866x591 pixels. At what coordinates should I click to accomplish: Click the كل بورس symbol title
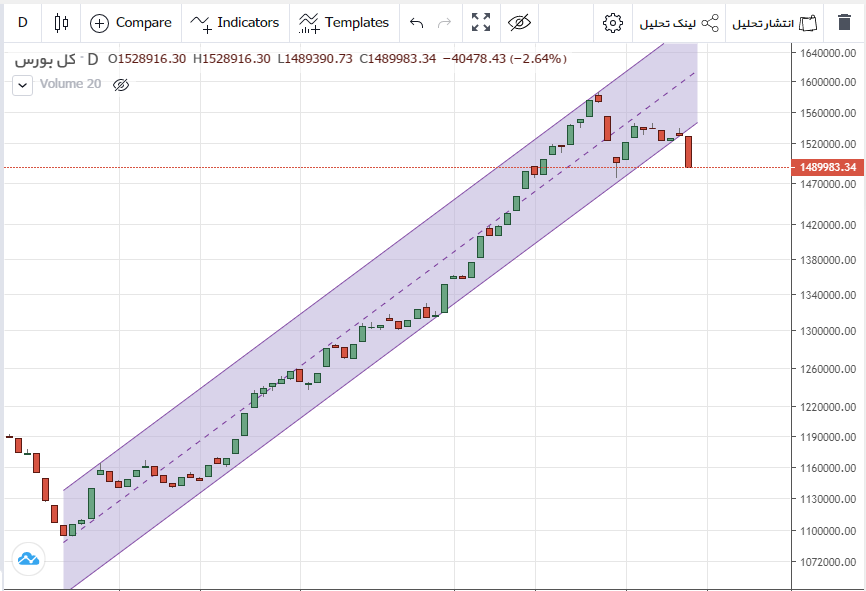tap(45, 59)
